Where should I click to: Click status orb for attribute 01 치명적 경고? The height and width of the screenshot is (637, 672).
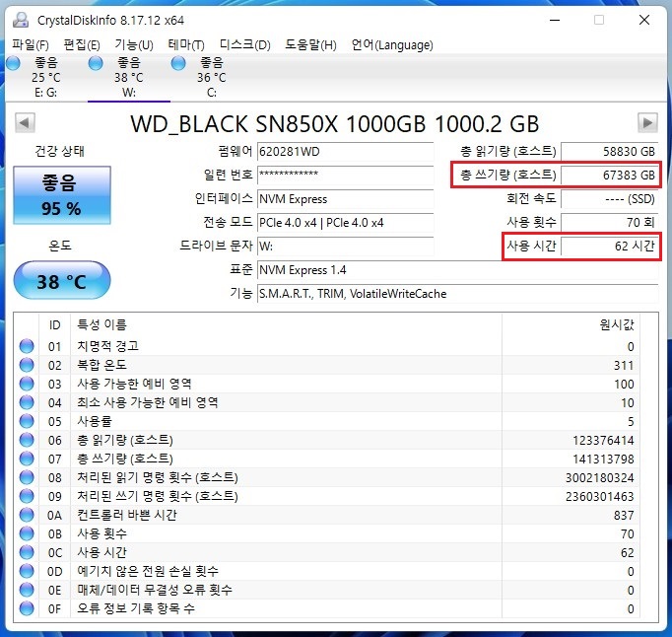[27, 346]
